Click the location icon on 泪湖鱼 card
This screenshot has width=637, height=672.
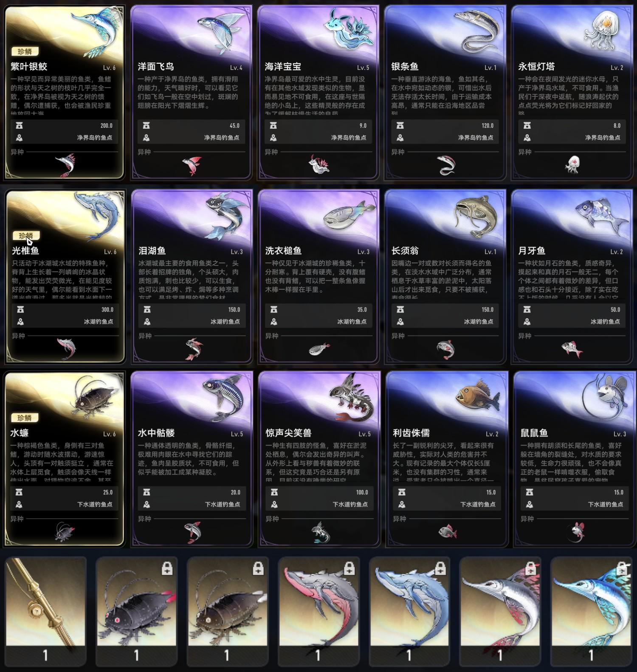pos(147,322)
